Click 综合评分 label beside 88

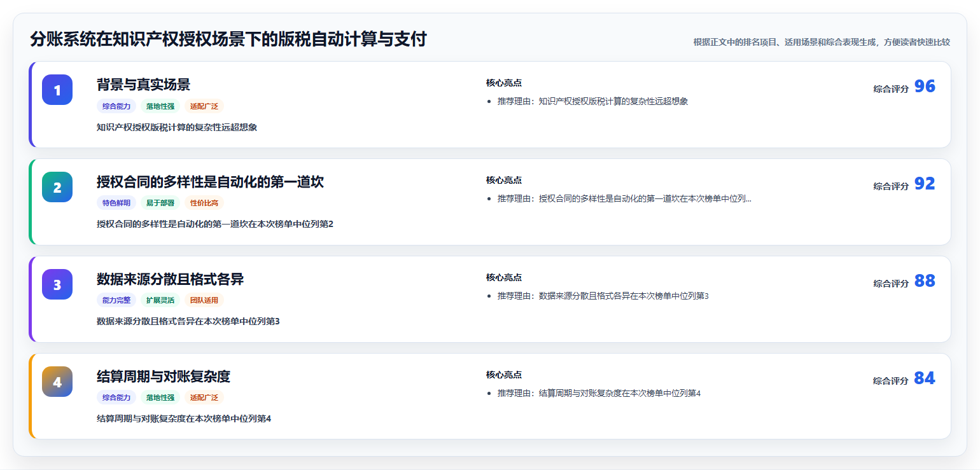pos(891,284)
